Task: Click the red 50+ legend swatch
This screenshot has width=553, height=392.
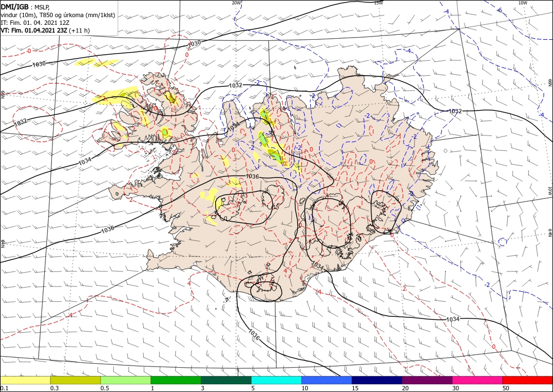Action: [528, 380]
